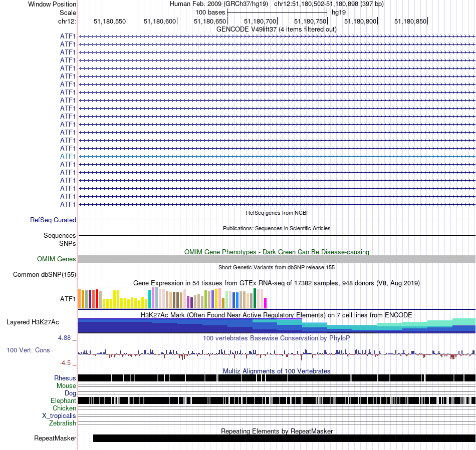Open the GTEx Gene Expression track title
476x450 pixels.
point(277,283)
